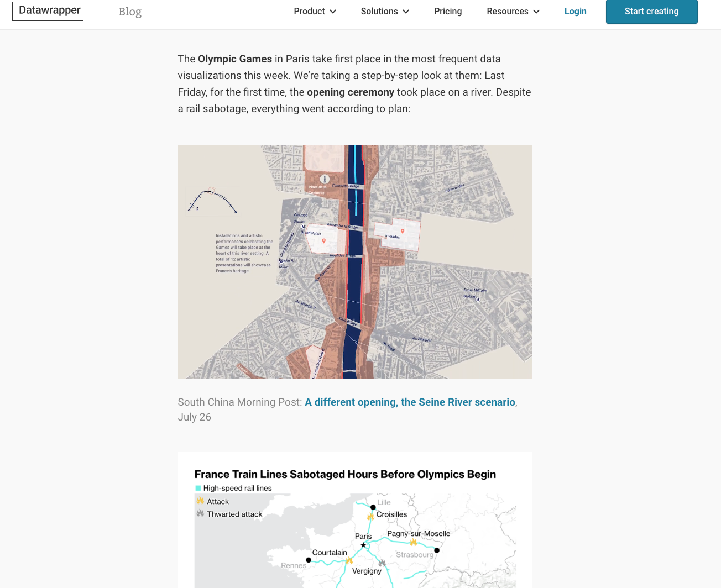Click the 'Concorde Bridge' map label
Viewport: 721px width, 588px height.
point(346,186)
